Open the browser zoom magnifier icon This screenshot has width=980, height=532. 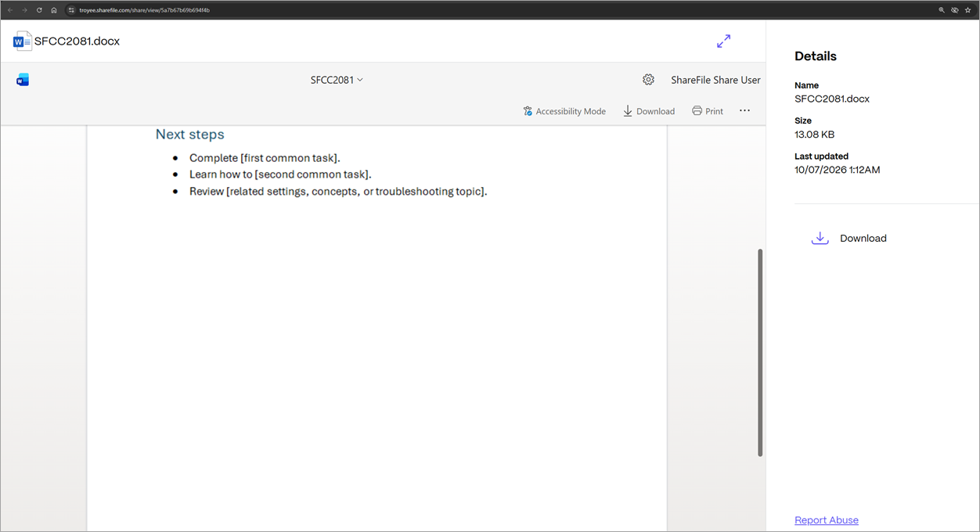click(942, 10)
